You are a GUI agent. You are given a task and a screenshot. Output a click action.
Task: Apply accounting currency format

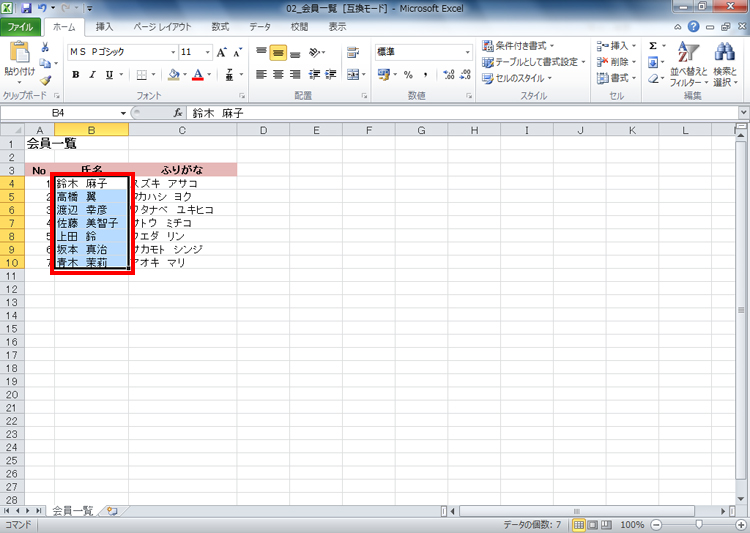[383, 75]
